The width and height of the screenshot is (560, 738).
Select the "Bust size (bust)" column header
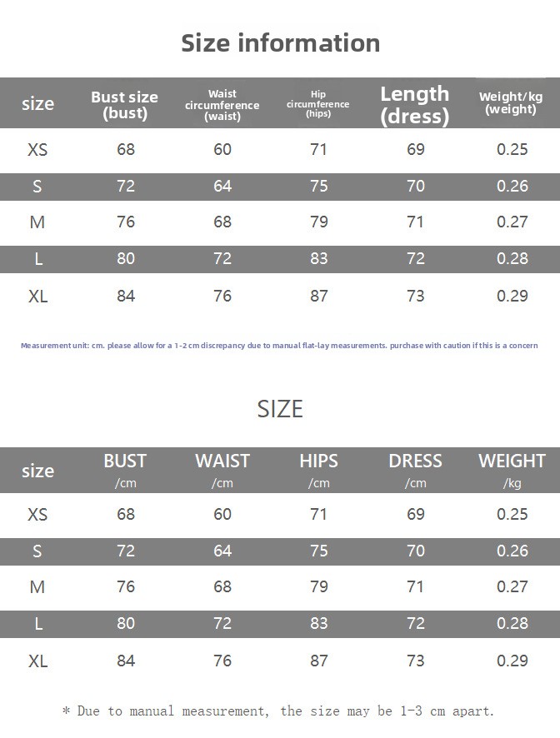coord(124,105)
